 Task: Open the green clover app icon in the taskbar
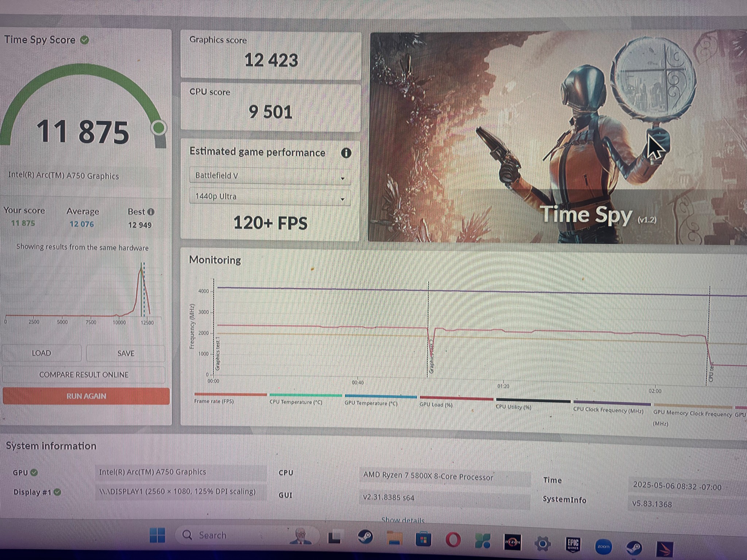coord(482,541)
